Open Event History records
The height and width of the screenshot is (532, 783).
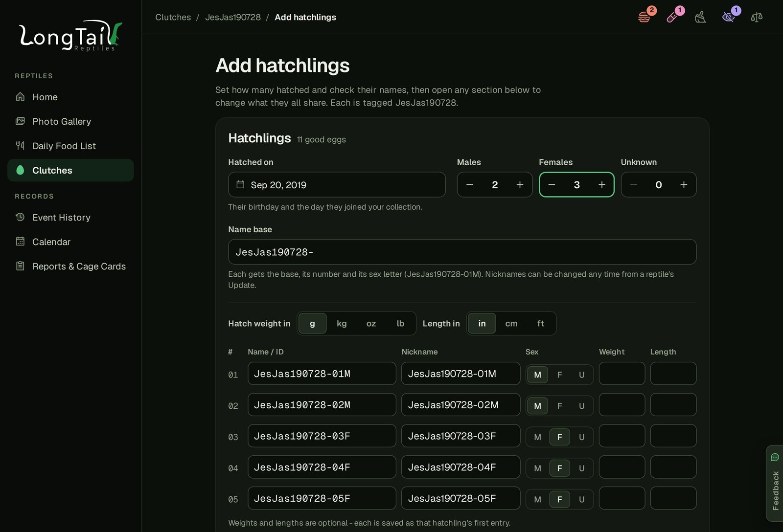(70, 217)
